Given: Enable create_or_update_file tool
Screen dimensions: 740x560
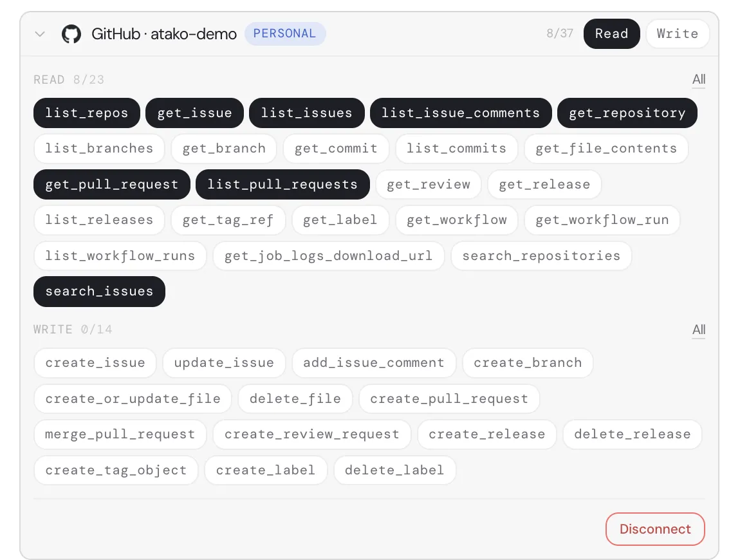Looking at the screenshot, I should (x=133, y=398).
